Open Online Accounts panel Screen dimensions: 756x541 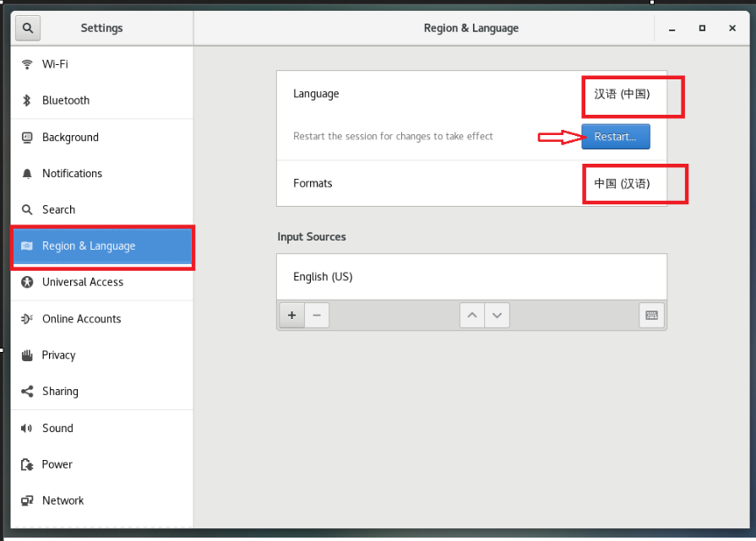[102, 318]
